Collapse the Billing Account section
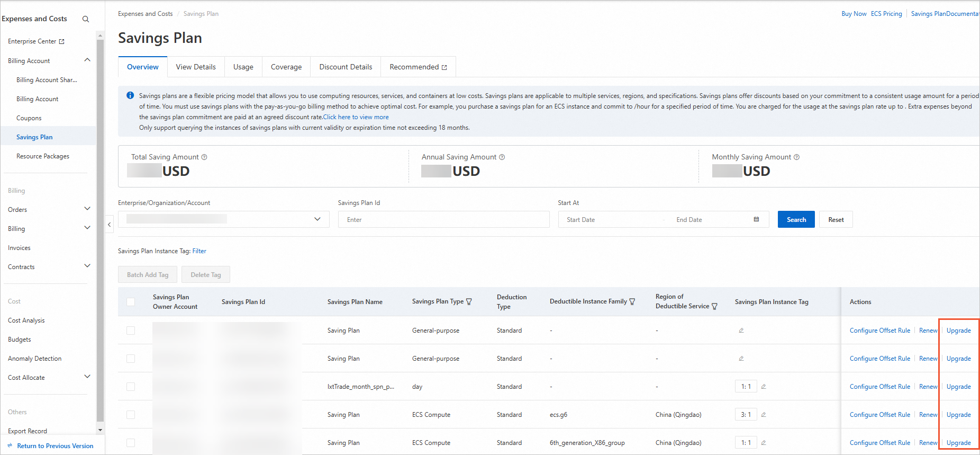The width and height of the screenshot is (980, 455). point(87,60)
